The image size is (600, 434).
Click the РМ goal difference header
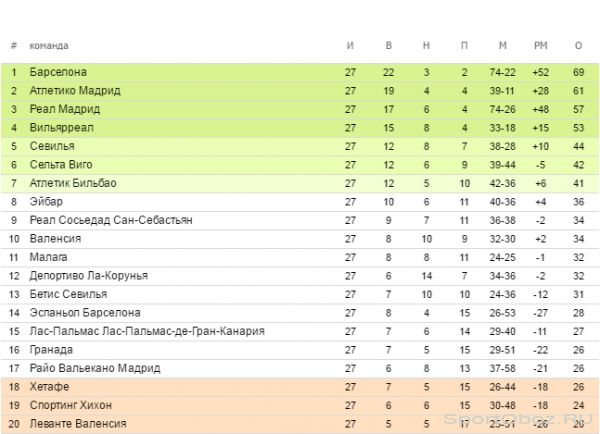tap(540, 46)
